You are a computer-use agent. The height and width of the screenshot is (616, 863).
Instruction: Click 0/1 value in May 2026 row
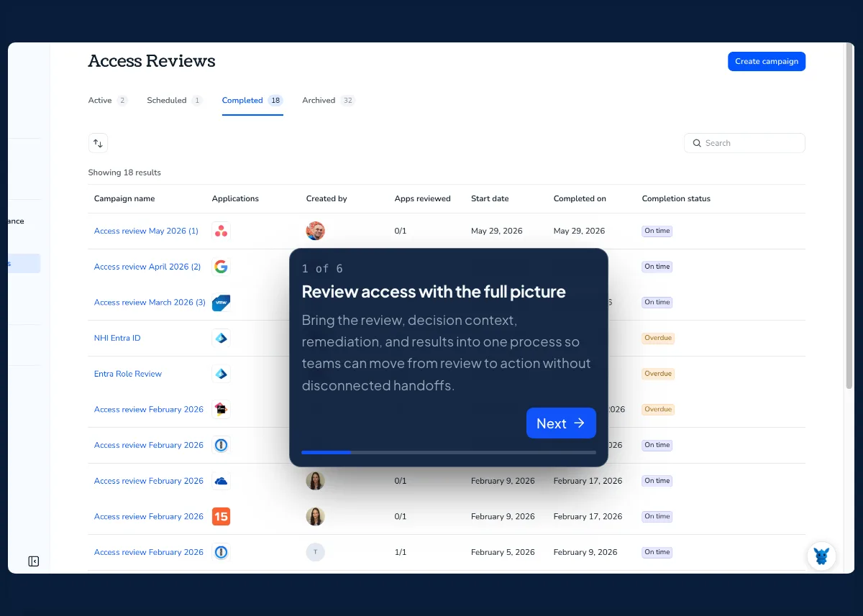(401, 231)
